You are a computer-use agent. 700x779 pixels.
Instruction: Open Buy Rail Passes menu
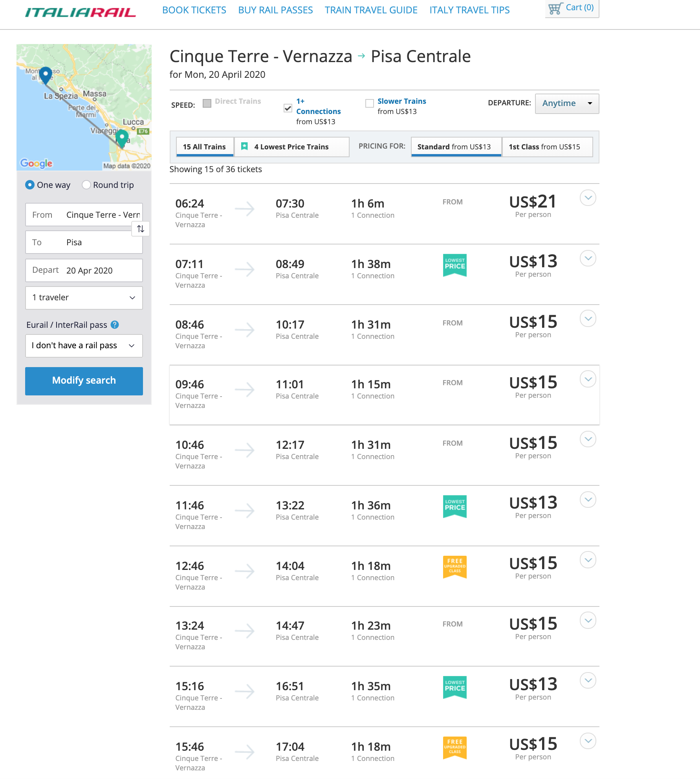[x=275, y=10]
